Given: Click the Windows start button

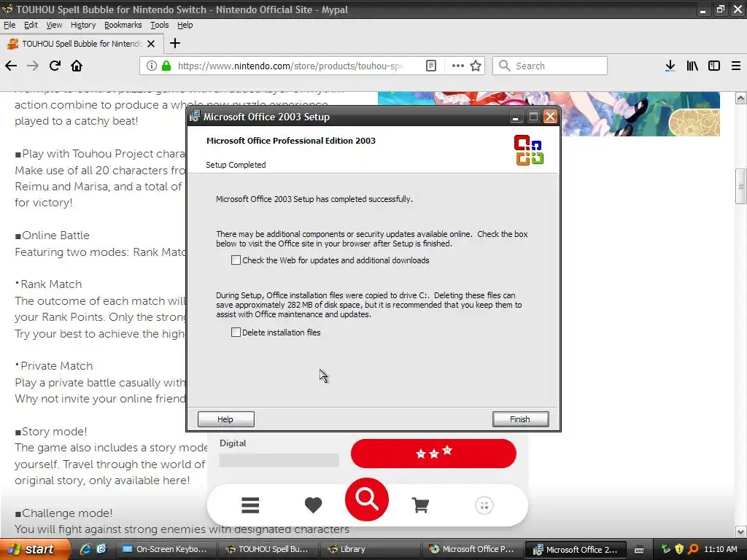Looking at the screenshot, I should (x=34, y=549).
